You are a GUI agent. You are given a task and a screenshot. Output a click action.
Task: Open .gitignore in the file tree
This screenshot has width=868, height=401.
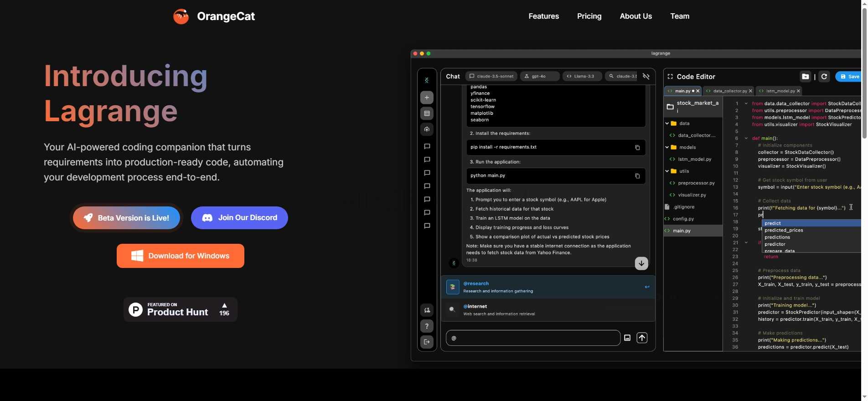tap(693, 207)
